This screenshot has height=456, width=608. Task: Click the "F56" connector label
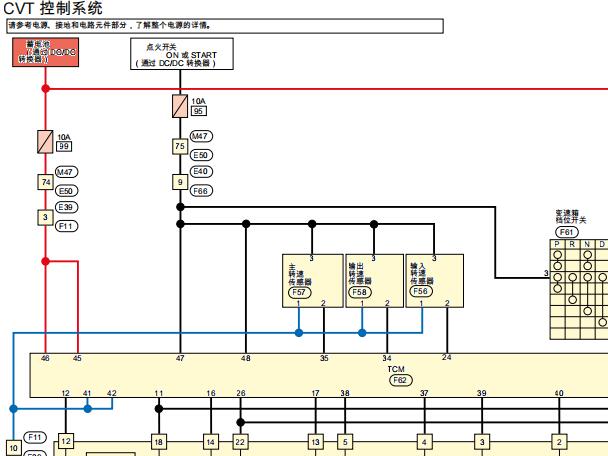pyautogui.click(x=421, y=291)
